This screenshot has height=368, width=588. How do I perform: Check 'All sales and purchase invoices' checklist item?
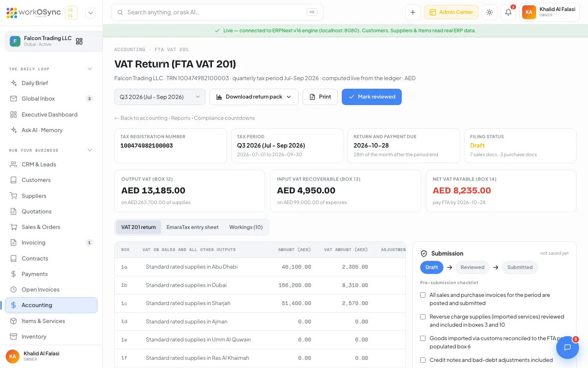tap(423, 295)
